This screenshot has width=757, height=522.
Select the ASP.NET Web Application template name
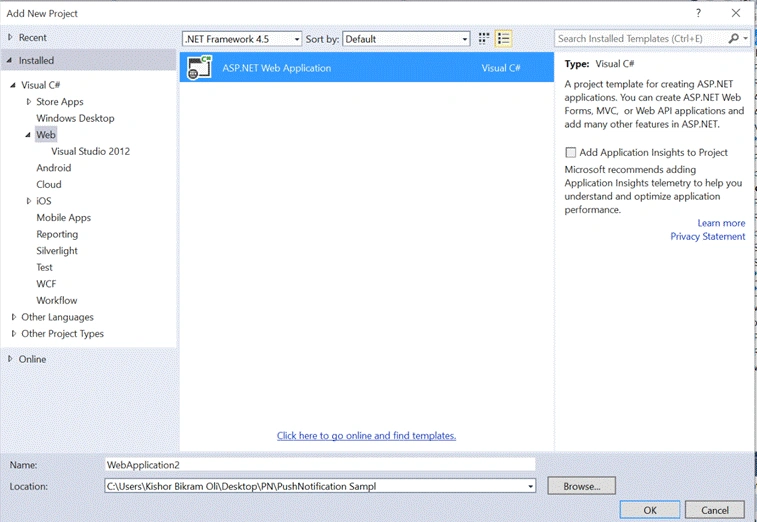tap(277, 68)
